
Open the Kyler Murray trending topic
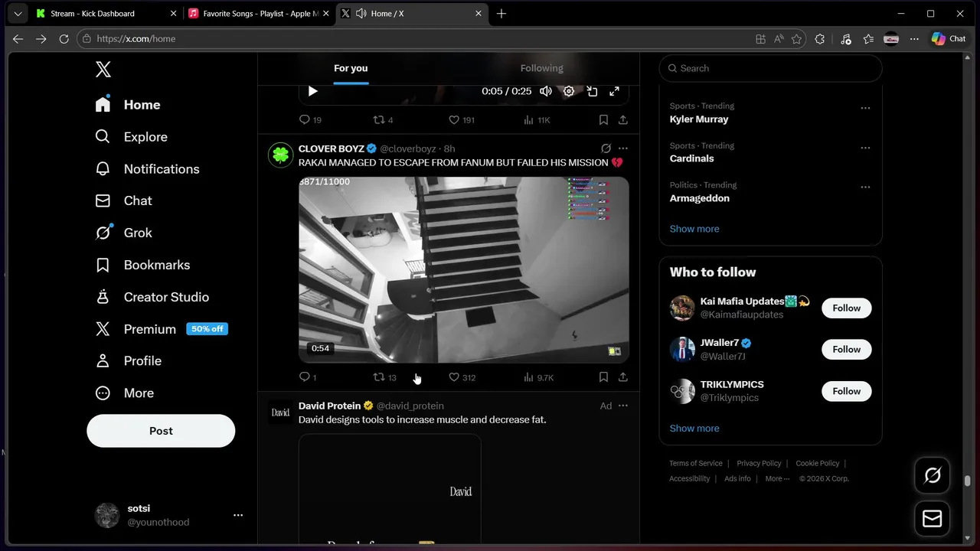[699, 119]
